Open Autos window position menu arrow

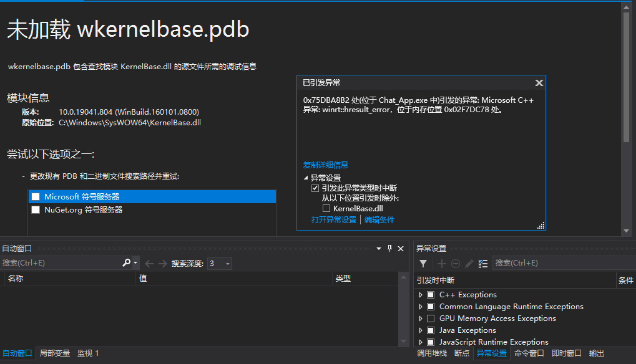tap(378, 249)
